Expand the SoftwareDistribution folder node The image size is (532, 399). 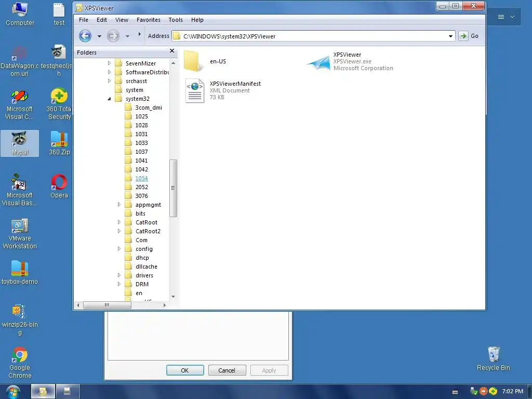coord(109,72)
